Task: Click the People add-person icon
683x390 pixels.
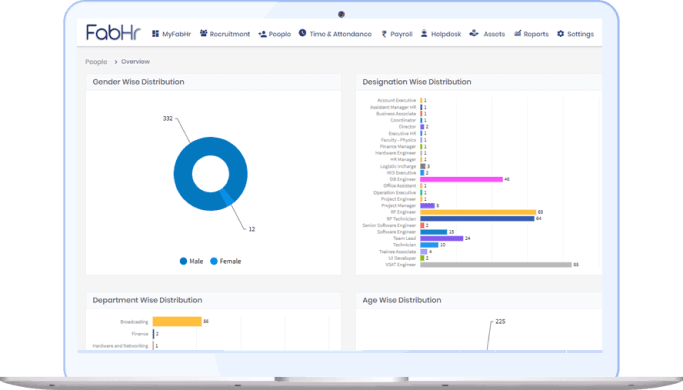Action: 262,34
